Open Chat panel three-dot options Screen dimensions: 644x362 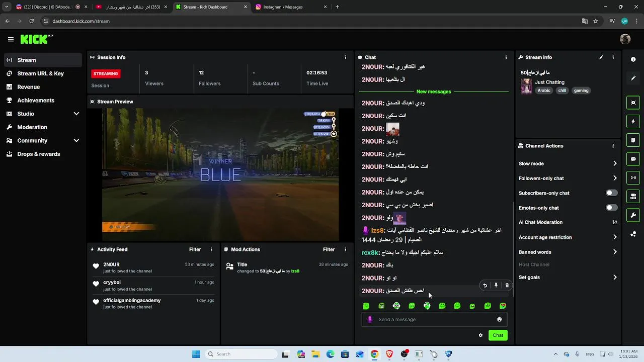pos(506,57)
